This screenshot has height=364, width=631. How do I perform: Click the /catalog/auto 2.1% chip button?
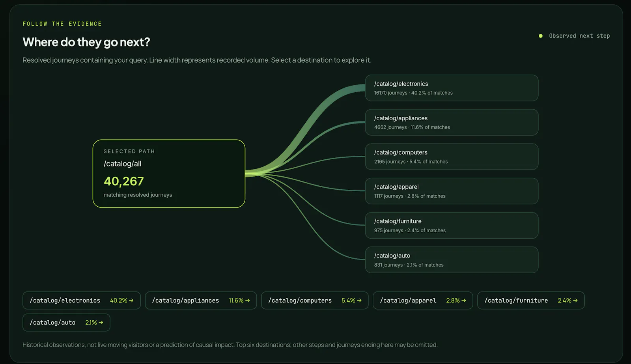click(66, 323)
